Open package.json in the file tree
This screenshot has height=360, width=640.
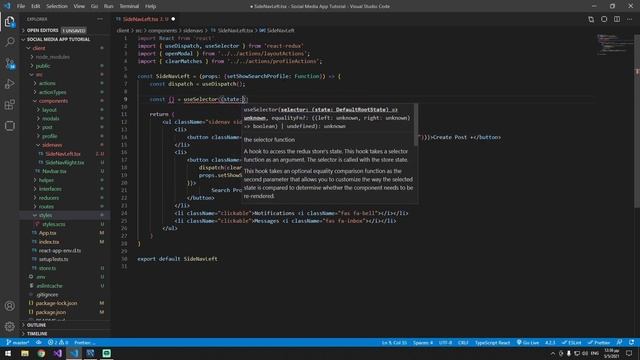[x=51, y=312]
